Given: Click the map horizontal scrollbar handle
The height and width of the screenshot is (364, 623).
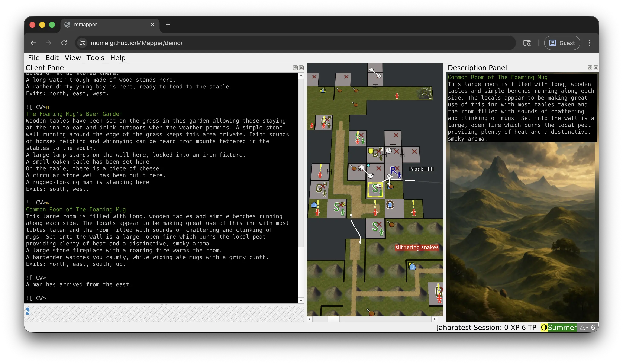Looking at the screenshot, I should click(x=333, y=319).
